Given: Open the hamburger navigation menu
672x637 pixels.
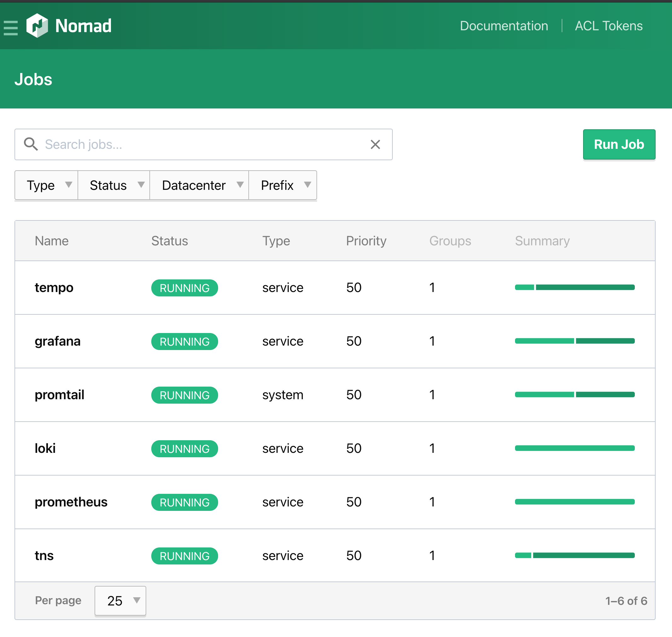Looking at the screenshot, I should tap(10, 27).
